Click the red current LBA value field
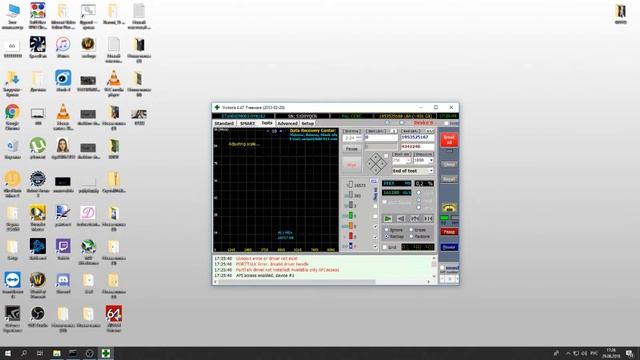The image size is (640, 360). pyautogui.click(x=418, y=146)
